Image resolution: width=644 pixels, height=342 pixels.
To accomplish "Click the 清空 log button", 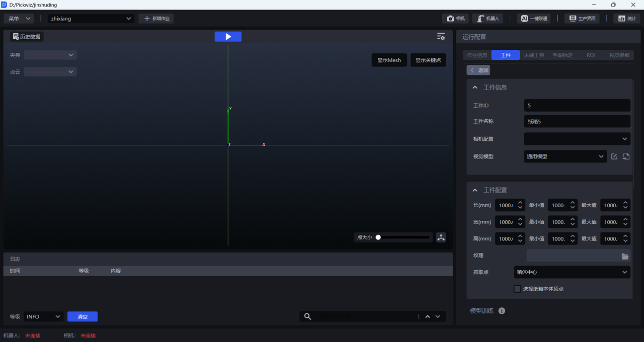I will [x=83, y=317].
